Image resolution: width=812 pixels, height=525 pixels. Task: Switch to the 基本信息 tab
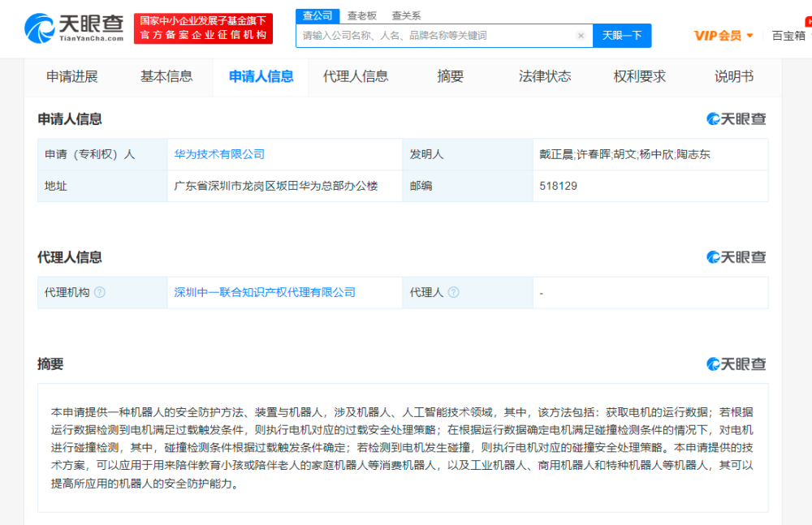coord(166,77)
